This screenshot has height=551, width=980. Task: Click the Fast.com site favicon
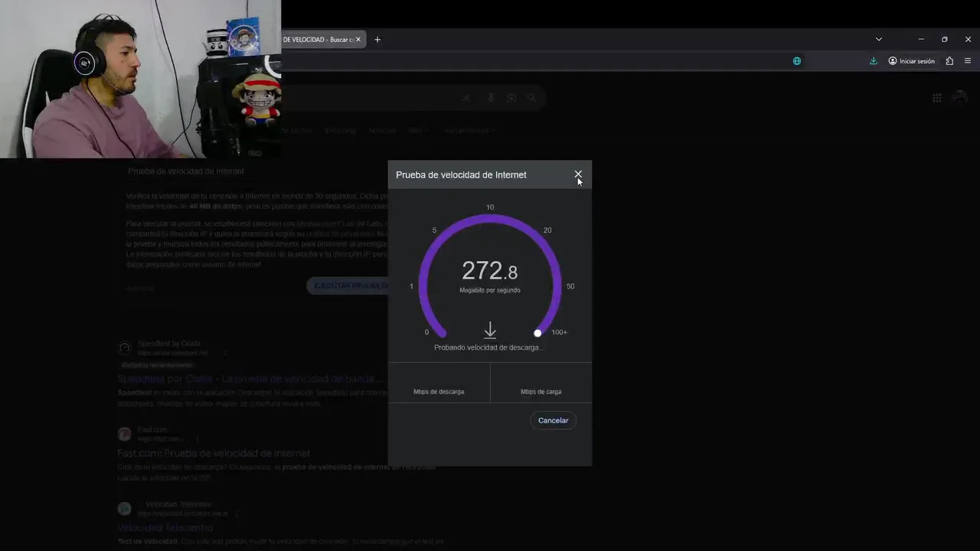125,434
